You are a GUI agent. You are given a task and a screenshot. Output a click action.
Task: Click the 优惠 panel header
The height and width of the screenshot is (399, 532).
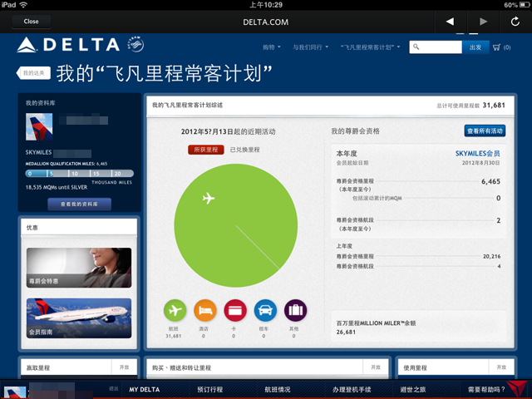(x=79, y=227)
